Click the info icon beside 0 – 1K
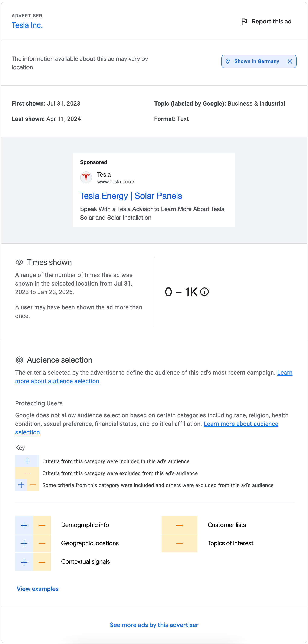This screenshot has width=308, height=644. coord(204,292)
